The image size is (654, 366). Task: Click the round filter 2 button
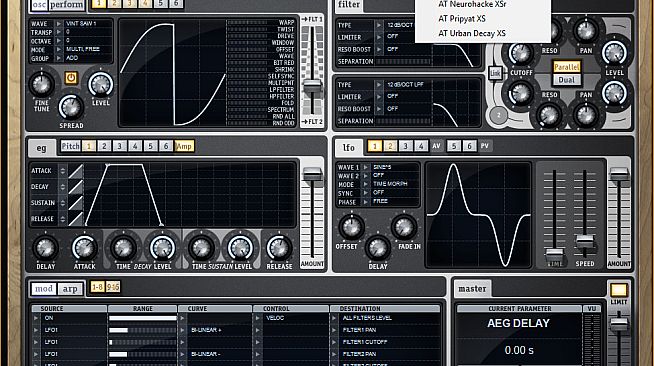[x=498, y=115]
